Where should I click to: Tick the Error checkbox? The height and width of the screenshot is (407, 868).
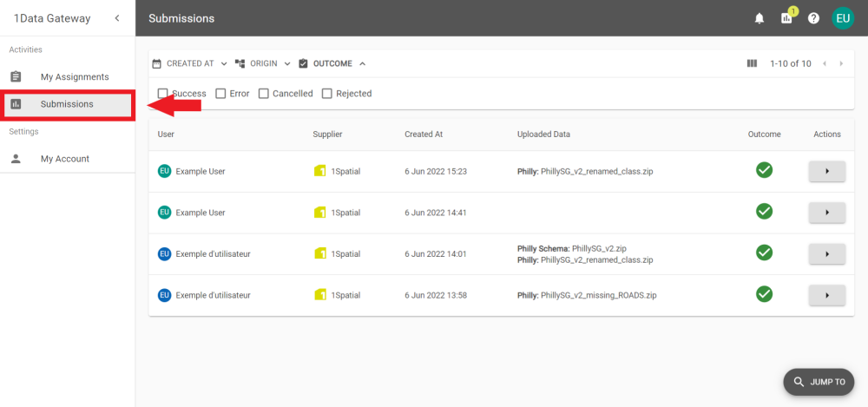tap(220, 94)
